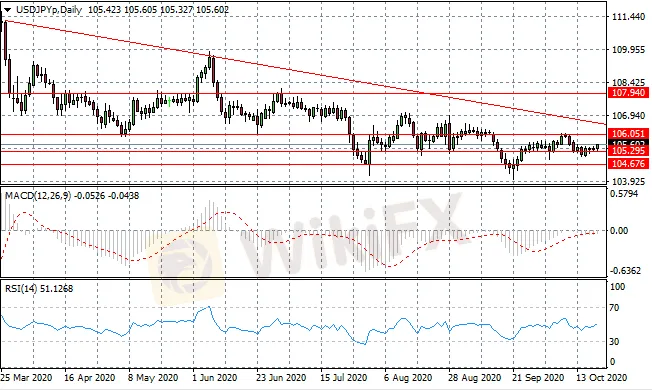The width and height of the screenshot is (652, 390).
Task: Select the 103.925 price scale value
Action: [628, 181]
